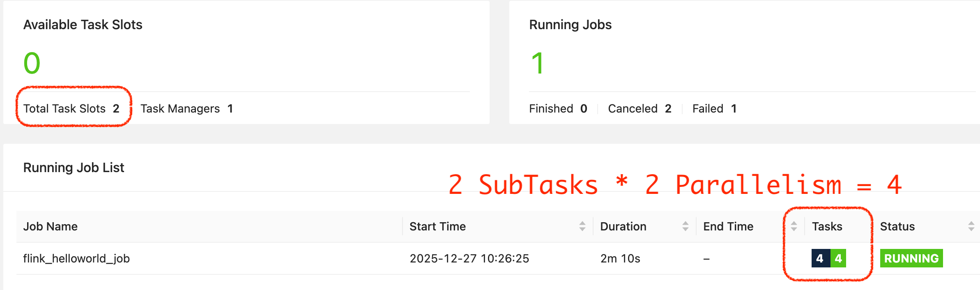
Task: Click the Running Jobs value 1
Action: coord(537,64)
